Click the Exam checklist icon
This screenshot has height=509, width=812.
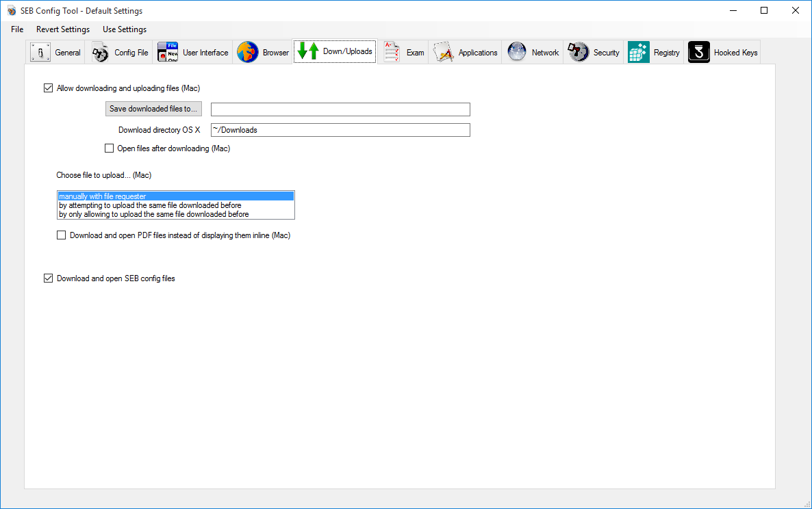click(392, 52)
